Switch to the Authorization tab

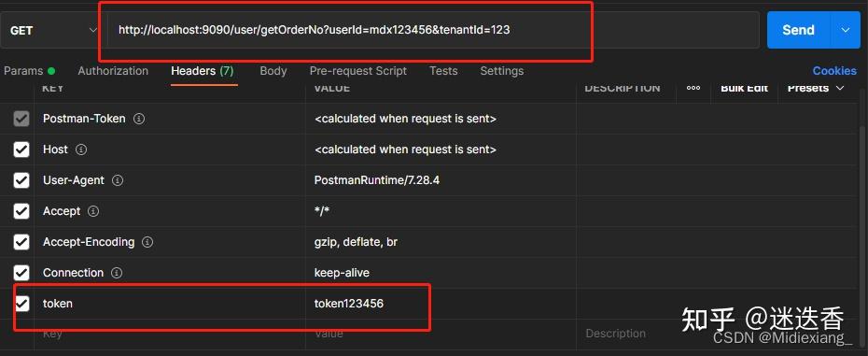113,71
